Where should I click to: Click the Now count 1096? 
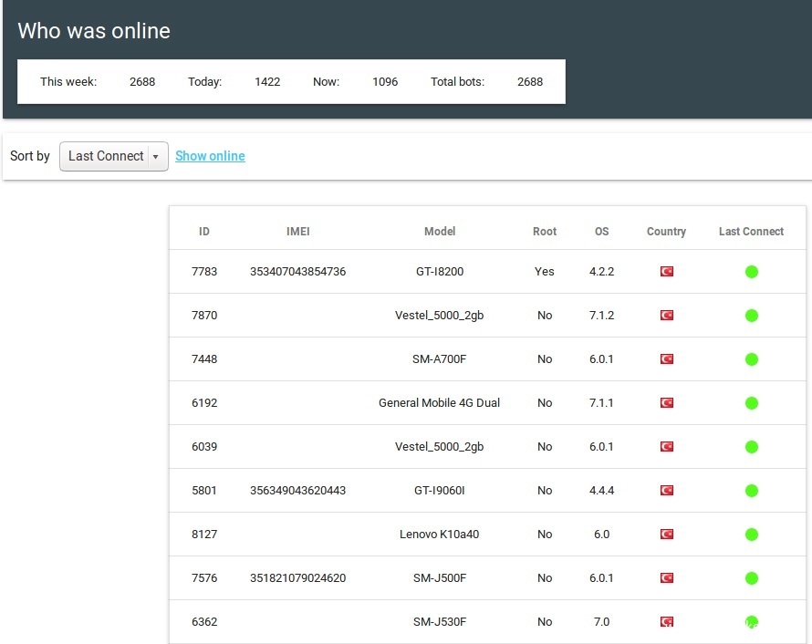(x=385, y=82)
